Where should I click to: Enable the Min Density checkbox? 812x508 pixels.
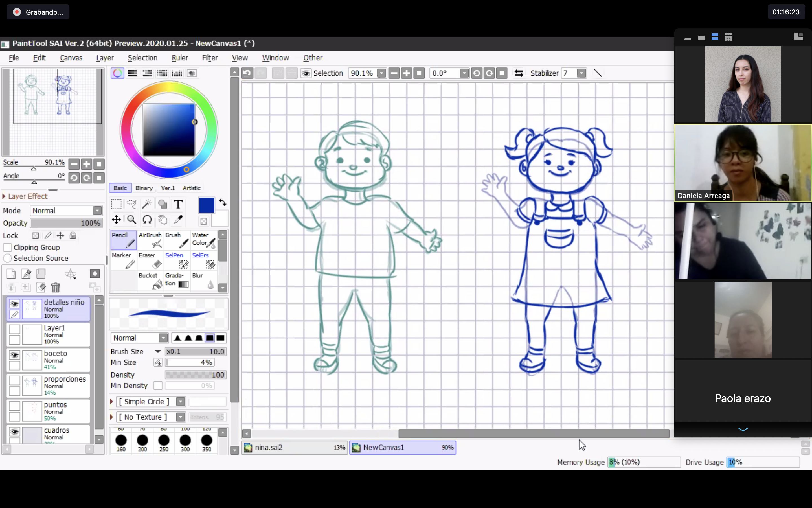pyautogui.click(x=158, y=385)
